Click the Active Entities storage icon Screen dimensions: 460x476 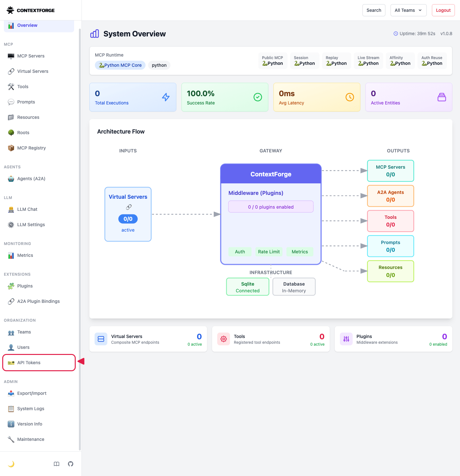coord(442,97)
